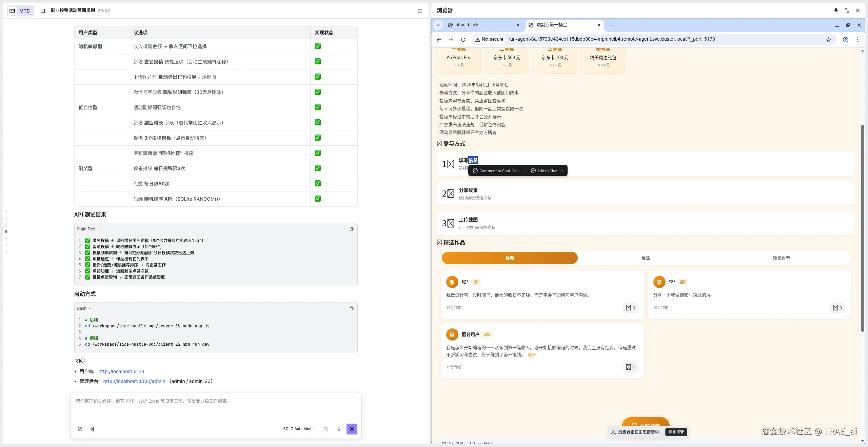
Task: Open a new browser tab
Action: (611, 25)
